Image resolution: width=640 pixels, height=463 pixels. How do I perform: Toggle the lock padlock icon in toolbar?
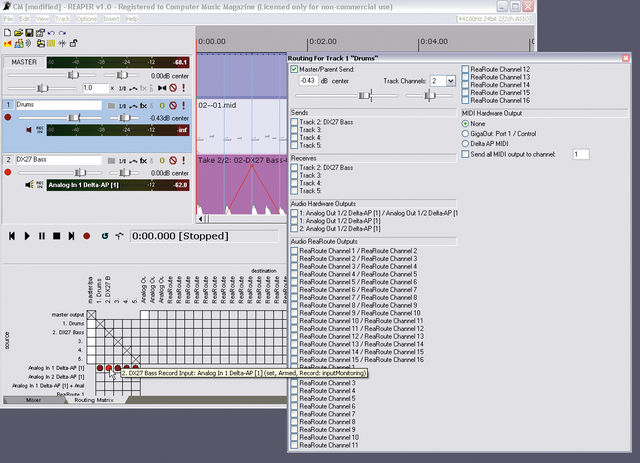click(x=73, y=43)
